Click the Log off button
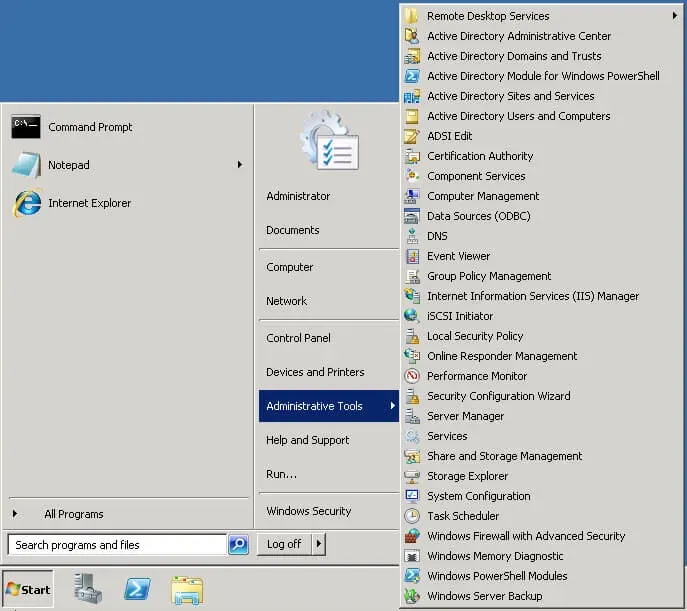The height and width of the screenshot is (611, 687). (x=284, y=544)
